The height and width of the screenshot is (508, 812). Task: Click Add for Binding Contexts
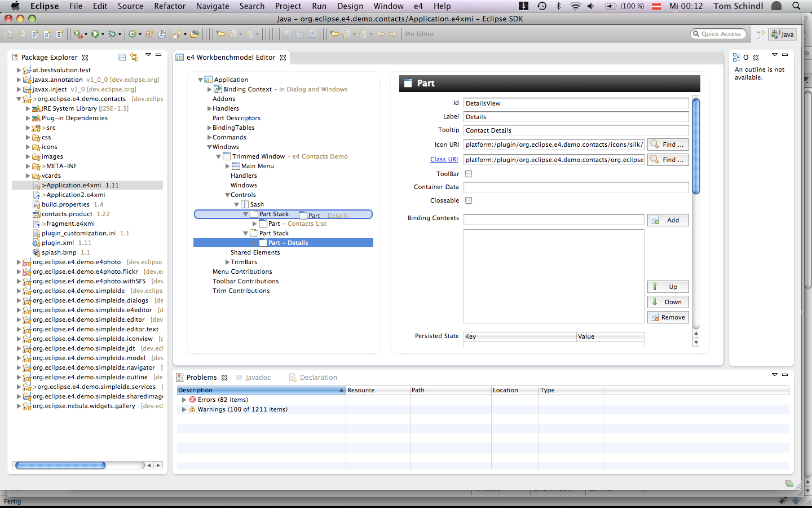(668, 220)
